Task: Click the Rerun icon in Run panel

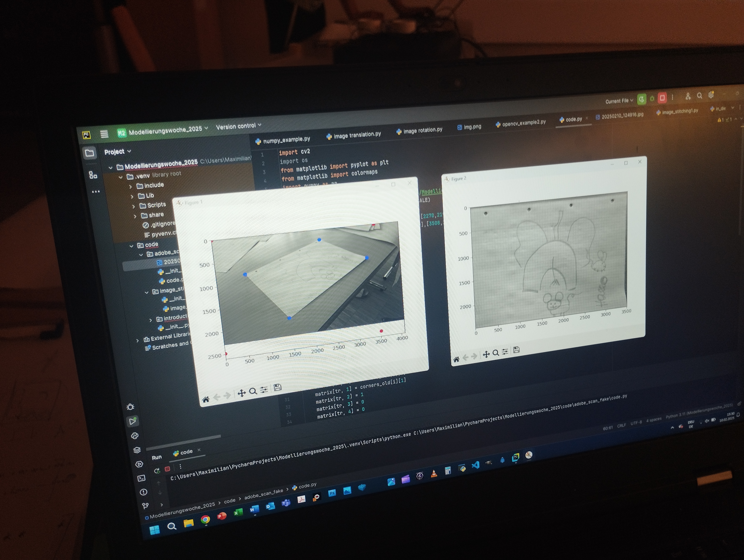Action: 157,471
